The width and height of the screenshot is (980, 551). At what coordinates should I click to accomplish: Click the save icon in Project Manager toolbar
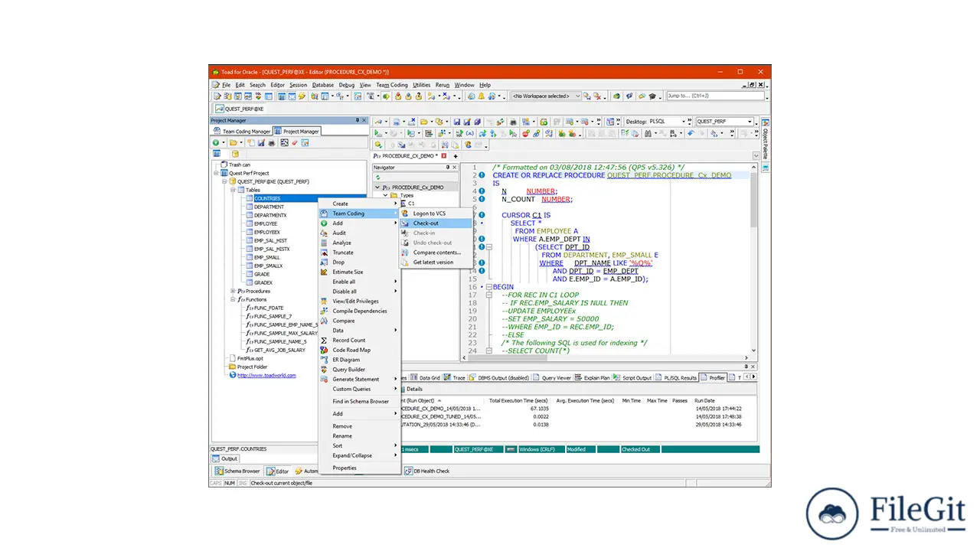click(x=261, y=142)
